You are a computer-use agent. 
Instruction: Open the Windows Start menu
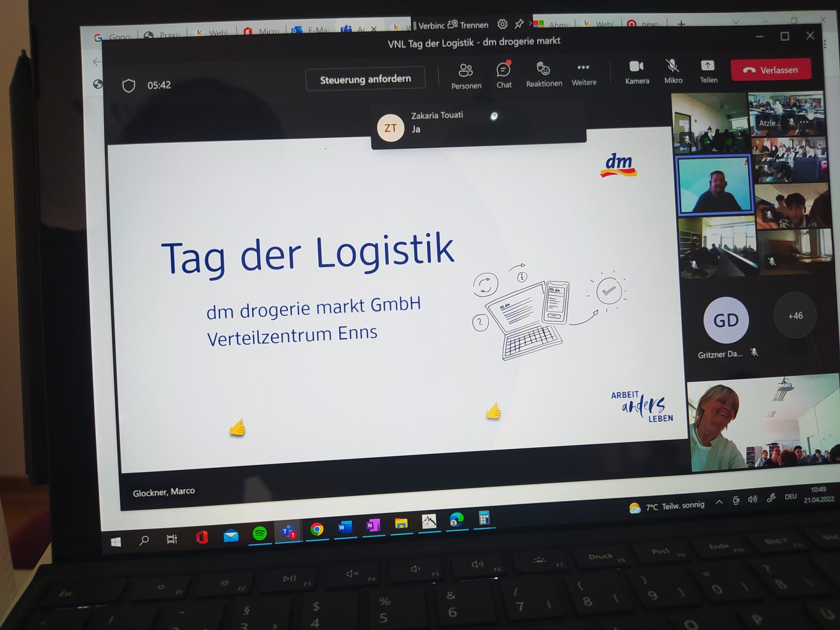pyautogui.click(x=116, y=541)
